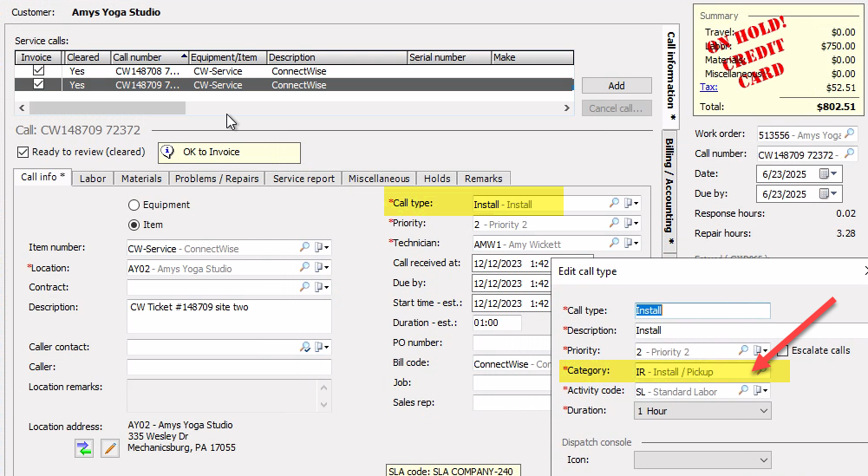Click the pencil edit location address icon
Screen dimensions: 868x476
coord(110,447)
